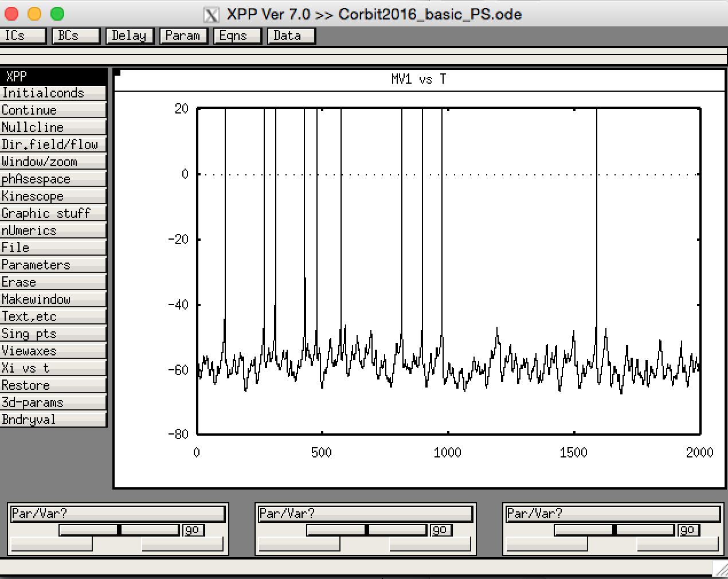Click the middle slider's handle

(367, 530)
